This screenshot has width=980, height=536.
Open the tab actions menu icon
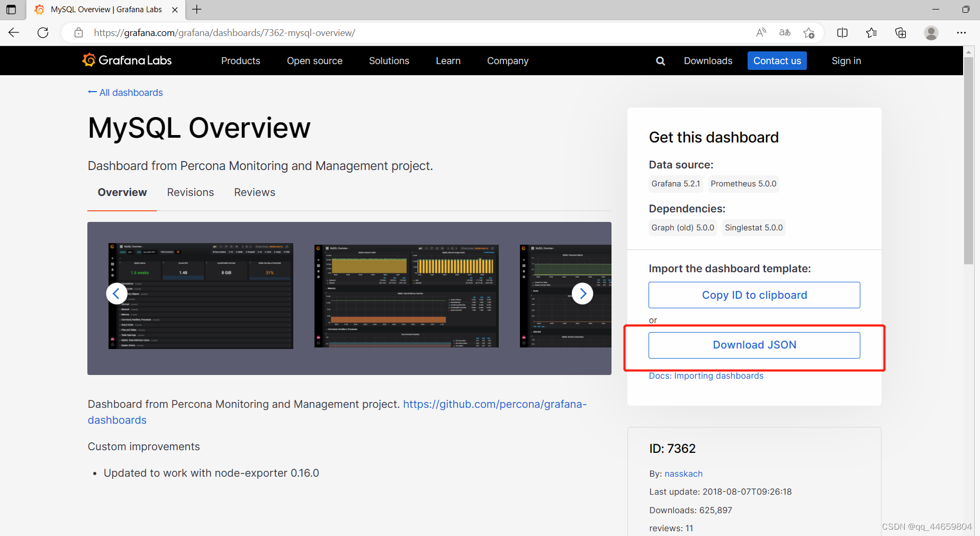[x=11, y=10]
